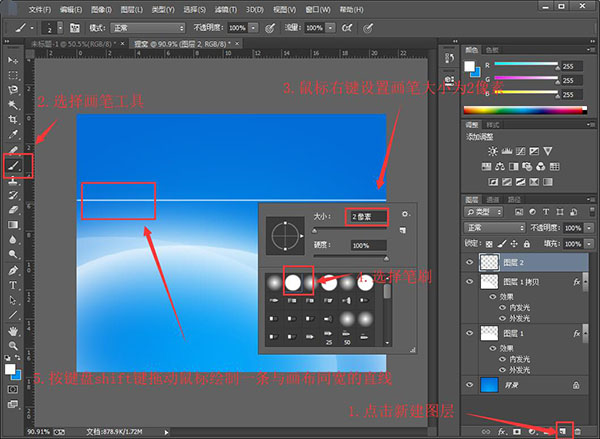Select the Eraser tool

[13, 210]
